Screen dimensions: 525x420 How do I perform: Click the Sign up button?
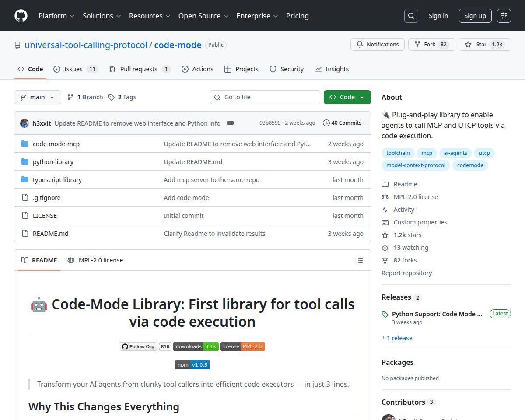pyautogui.click(x=475, y=16)
